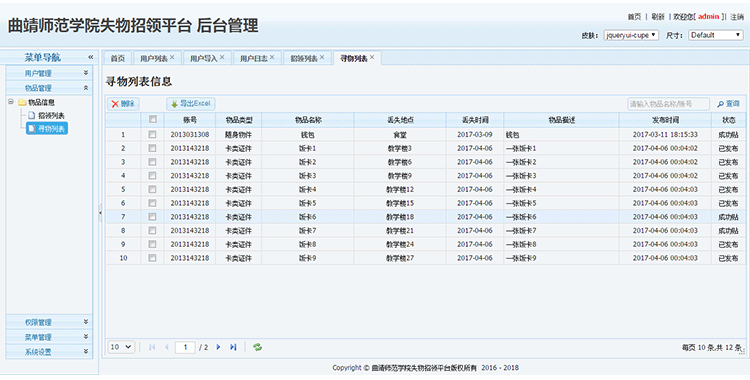Click the 删除 delete button
750x380 pixels.
click(x=123, y=104)
